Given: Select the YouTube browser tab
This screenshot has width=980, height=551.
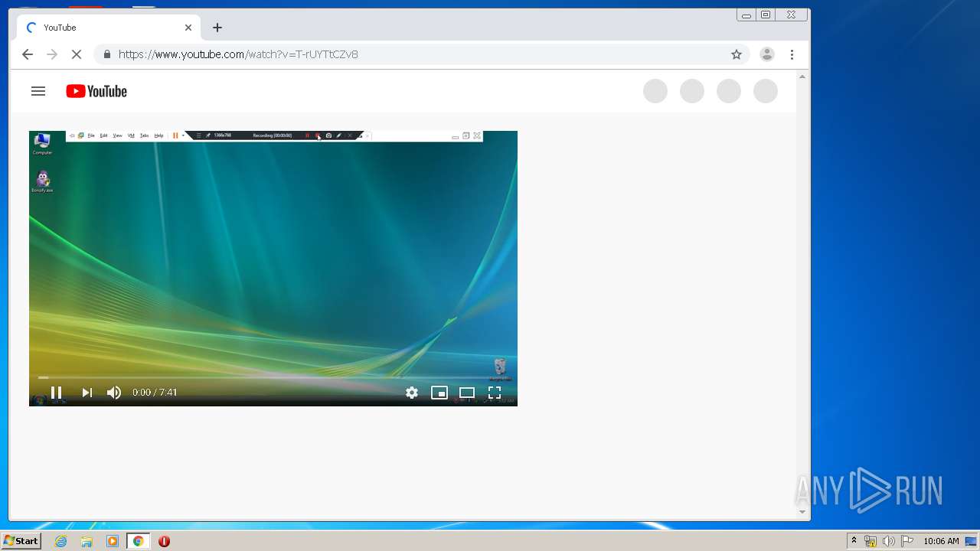Looking at the screenshot, I should coord(109,28).
